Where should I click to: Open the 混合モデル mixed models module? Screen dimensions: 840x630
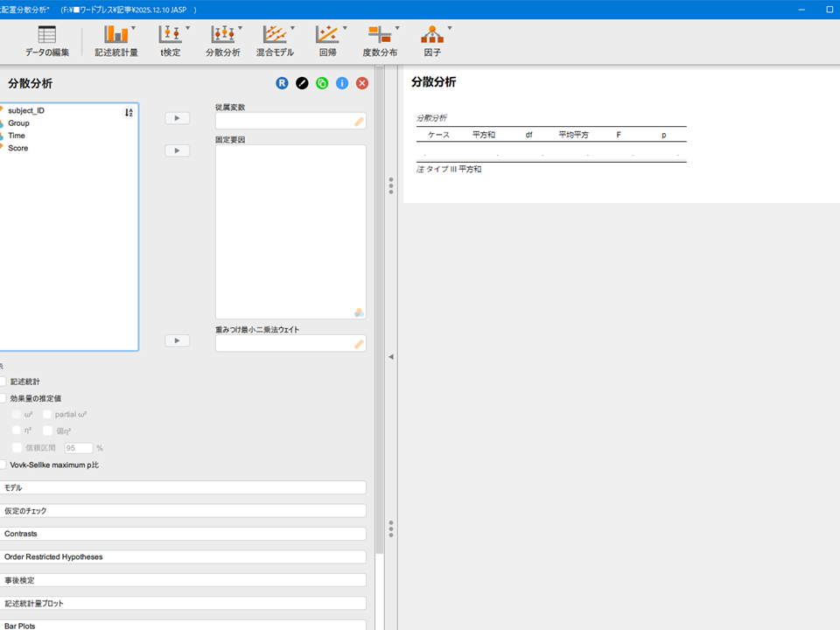tap(275, 41)
